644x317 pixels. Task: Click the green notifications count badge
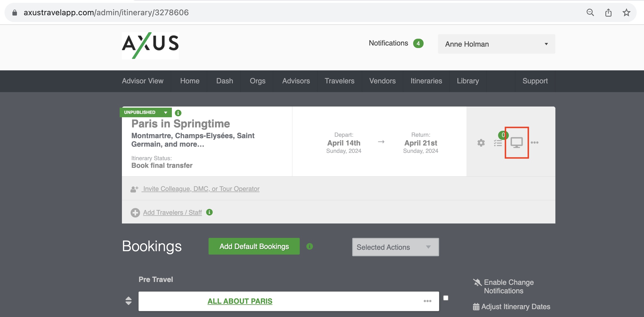click(x=418, y=44)
